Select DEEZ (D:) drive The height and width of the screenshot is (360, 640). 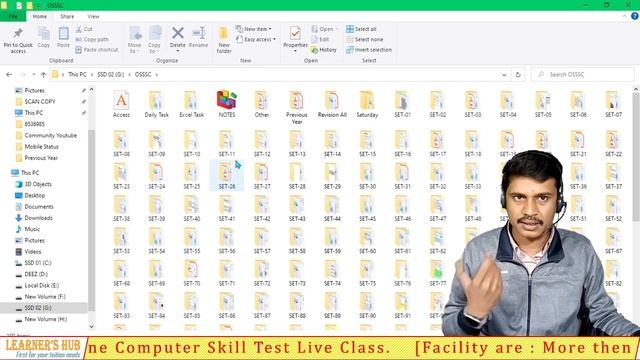tap(36, 274)
